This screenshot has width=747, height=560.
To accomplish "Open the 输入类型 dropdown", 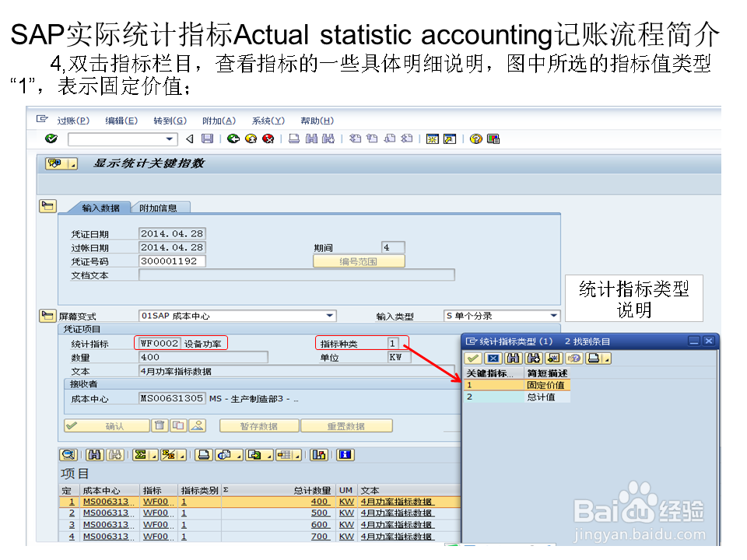I will (553, 315).
